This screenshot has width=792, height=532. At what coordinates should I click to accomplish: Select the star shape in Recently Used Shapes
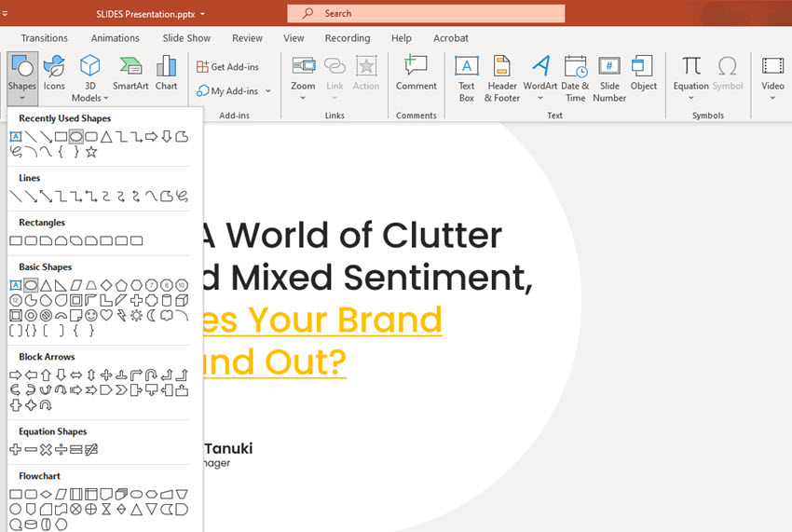91,152
